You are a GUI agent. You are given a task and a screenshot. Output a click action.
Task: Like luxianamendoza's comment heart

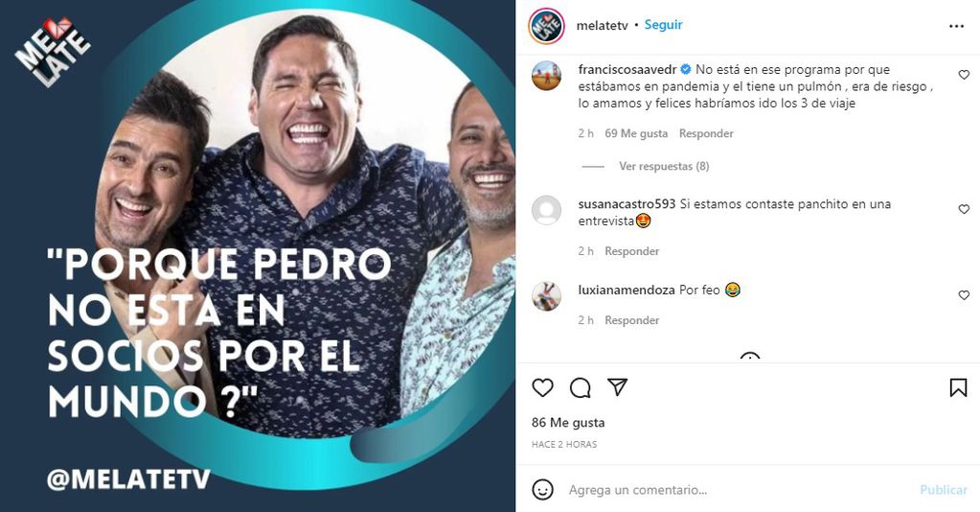point(964,294)
